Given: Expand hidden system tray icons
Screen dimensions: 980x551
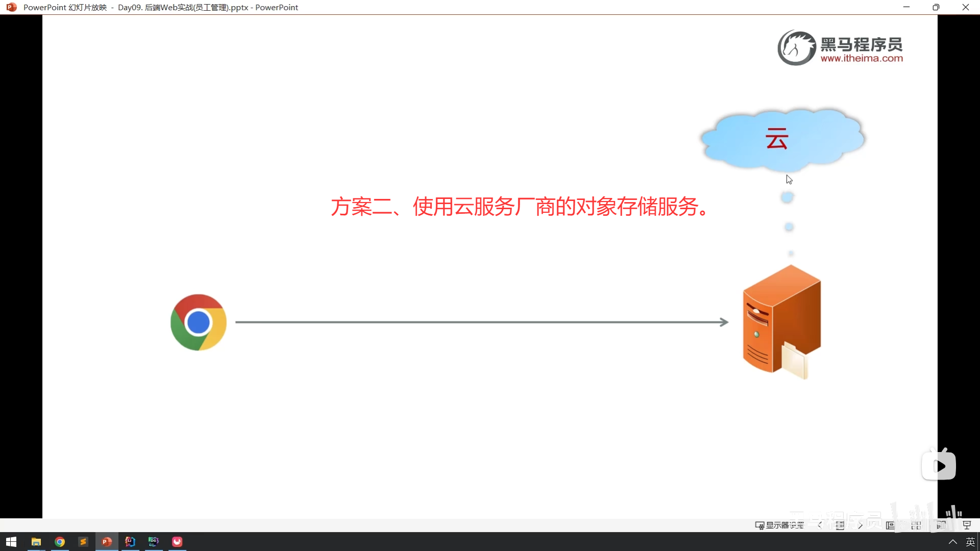Looking at the screenshot, I should [952, 541].
